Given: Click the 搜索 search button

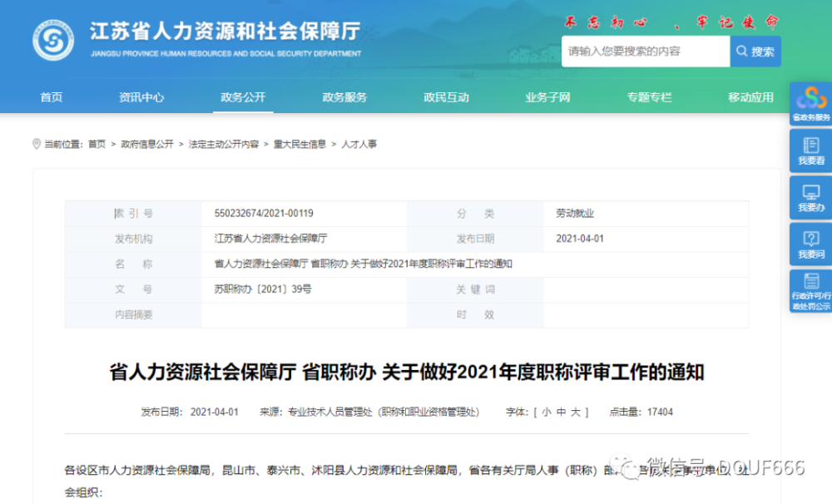Looking at the screenshot, I should pos(755,52).
